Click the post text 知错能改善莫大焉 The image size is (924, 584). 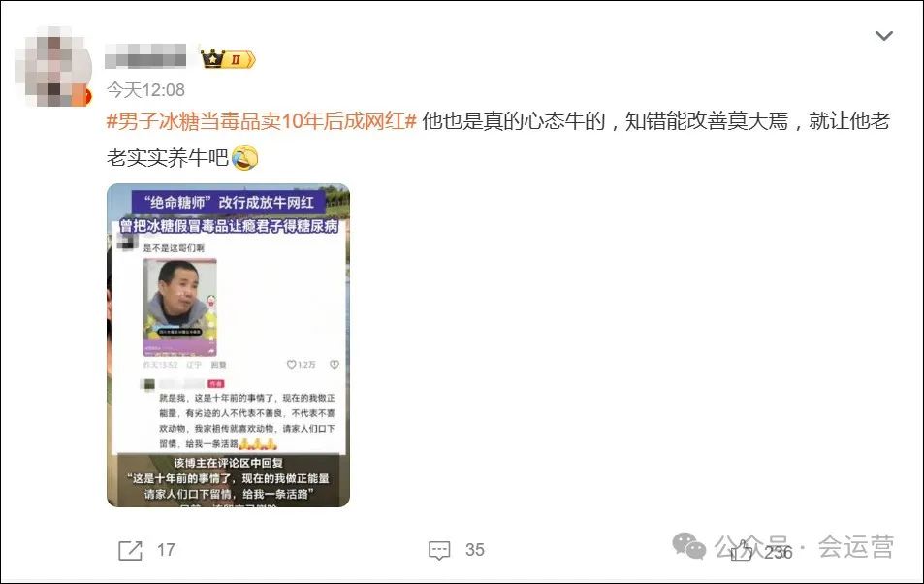[706, 121]
